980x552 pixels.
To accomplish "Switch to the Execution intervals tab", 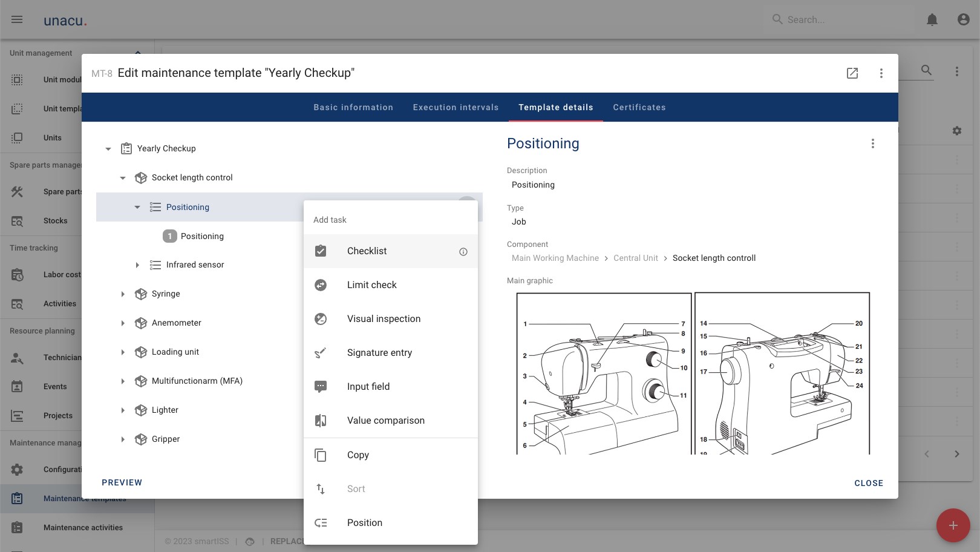I will [x=456, y=107].
